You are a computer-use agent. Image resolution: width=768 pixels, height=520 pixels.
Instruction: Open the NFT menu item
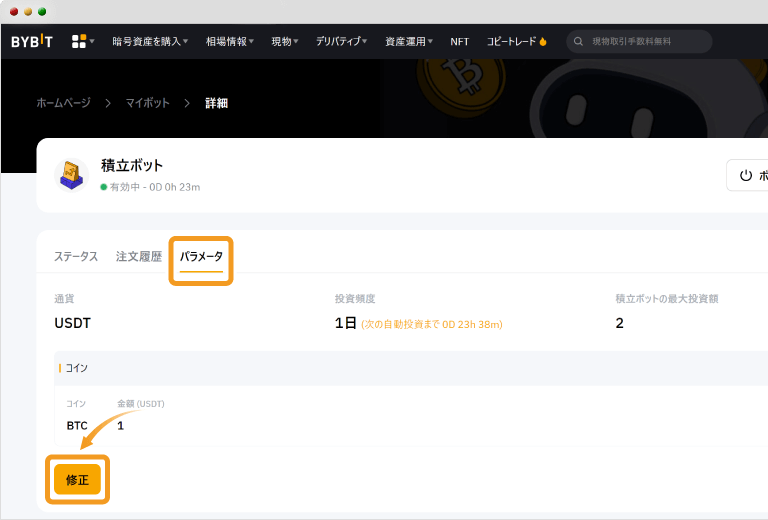[459, 42]
